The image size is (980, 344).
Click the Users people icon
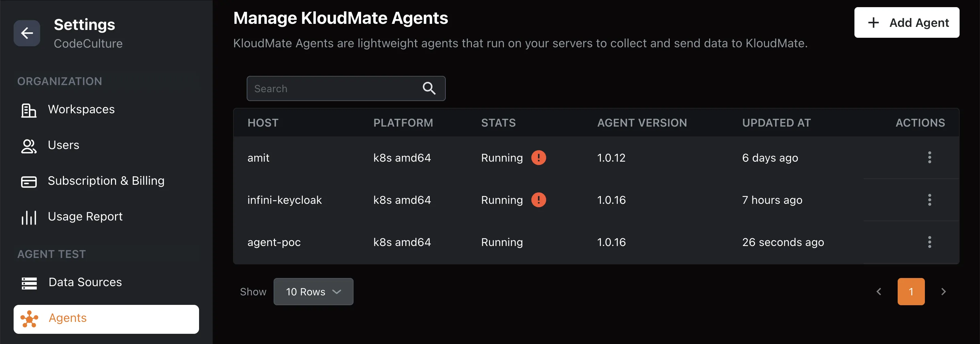pos(29,146)
